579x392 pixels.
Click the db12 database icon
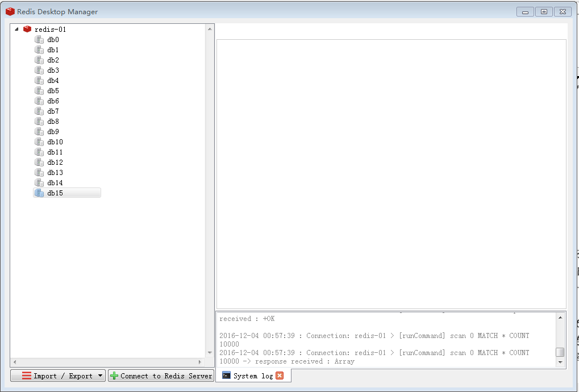click(39, 162)
